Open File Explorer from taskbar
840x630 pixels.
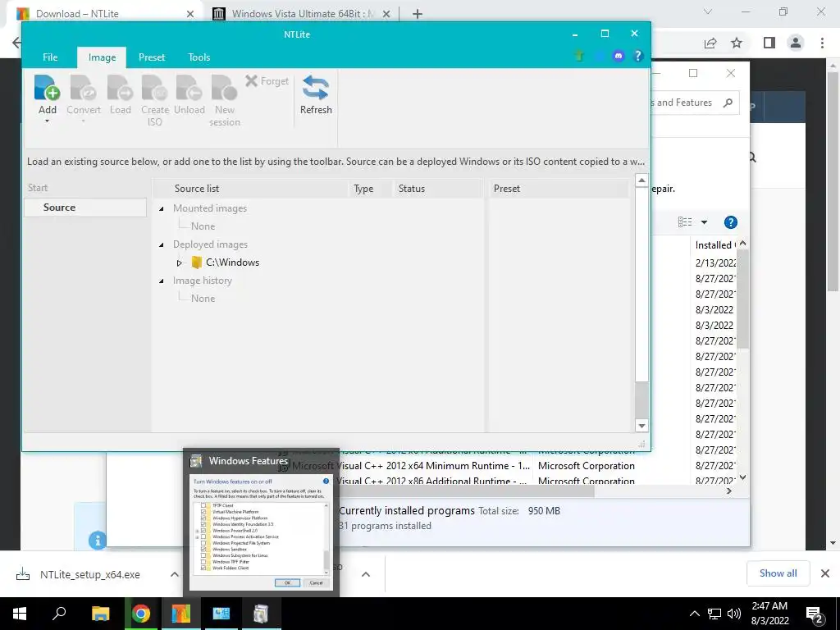100,614
